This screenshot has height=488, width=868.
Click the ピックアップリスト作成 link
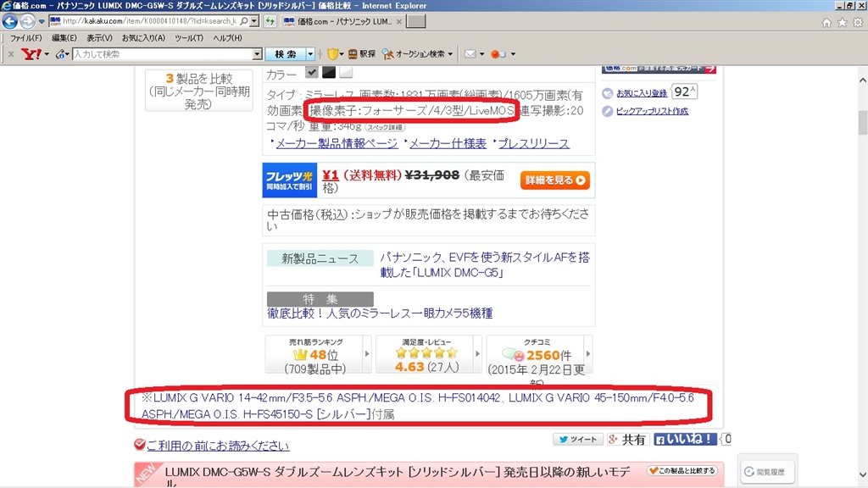point(652,111)
